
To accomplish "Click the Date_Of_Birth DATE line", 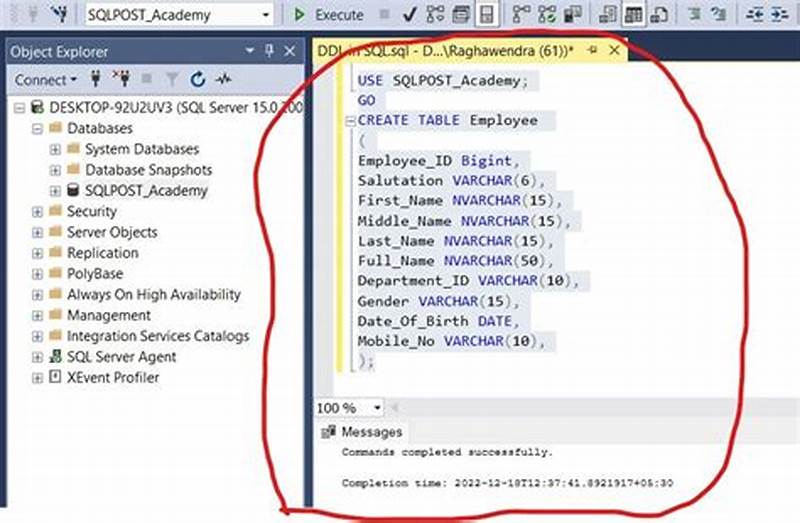I will pyautogui.click(x=439, y=321).
